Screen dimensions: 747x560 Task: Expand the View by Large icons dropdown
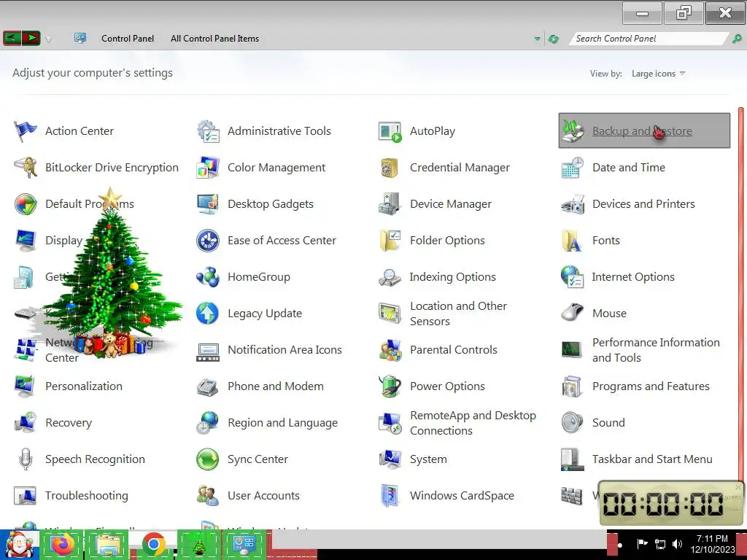click(658, 74)
